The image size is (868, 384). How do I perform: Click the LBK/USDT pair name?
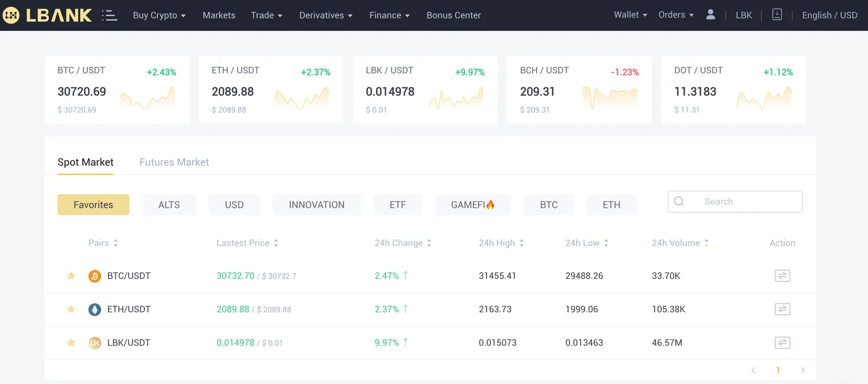tap(129, 343)
